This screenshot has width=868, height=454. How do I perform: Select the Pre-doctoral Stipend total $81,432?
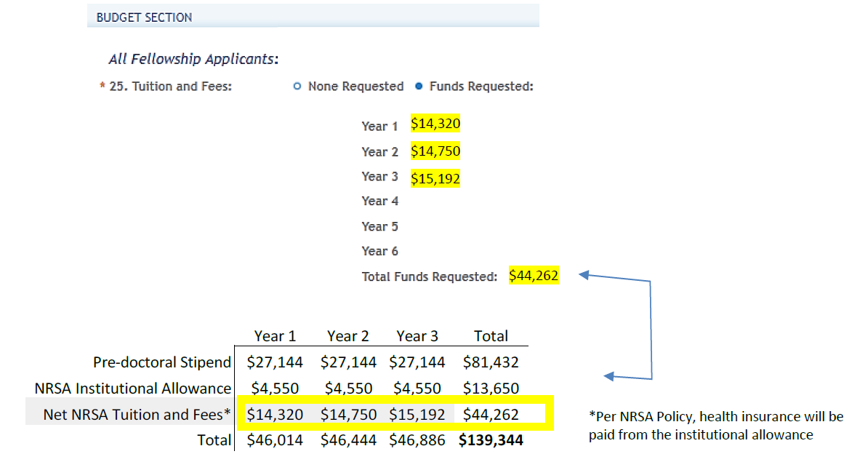click(x=491, y=362)
